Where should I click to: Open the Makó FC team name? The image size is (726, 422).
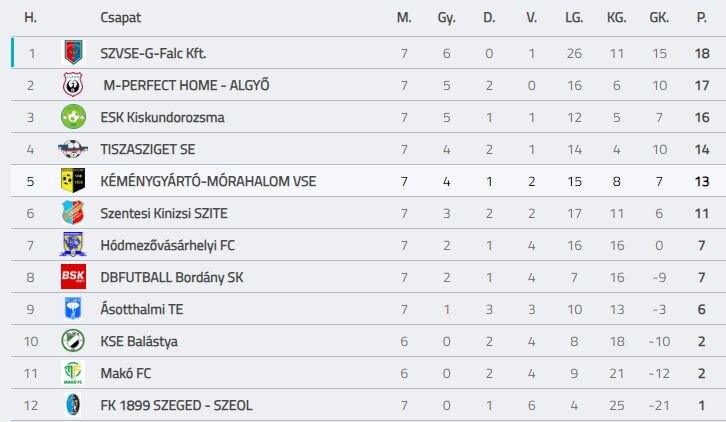(x=125, y=373)
